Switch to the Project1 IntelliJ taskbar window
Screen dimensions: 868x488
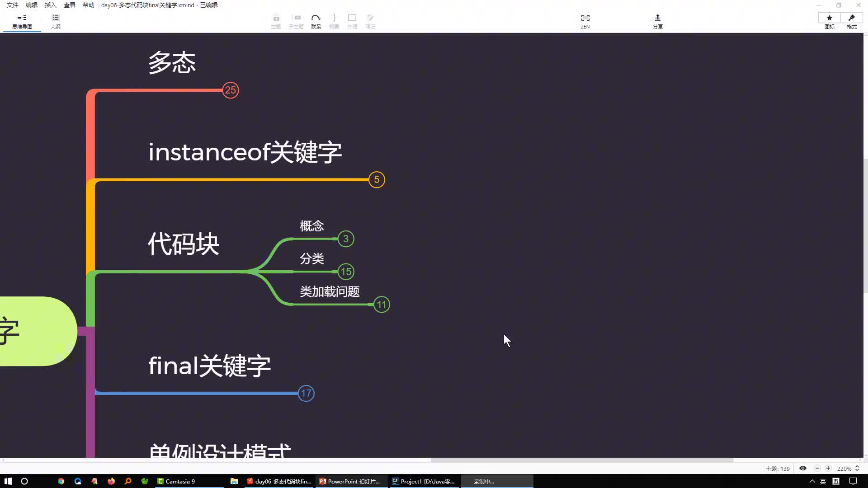tap(424, 481)
